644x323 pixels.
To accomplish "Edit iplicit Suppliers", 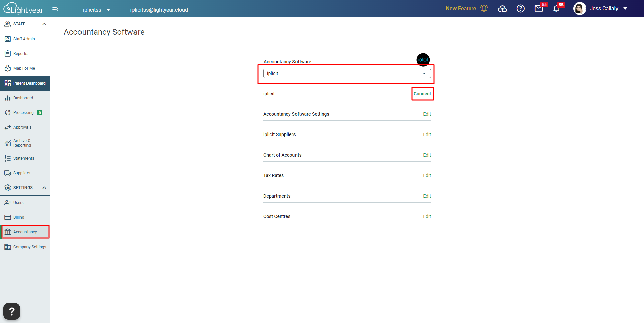I will (427, 134).
